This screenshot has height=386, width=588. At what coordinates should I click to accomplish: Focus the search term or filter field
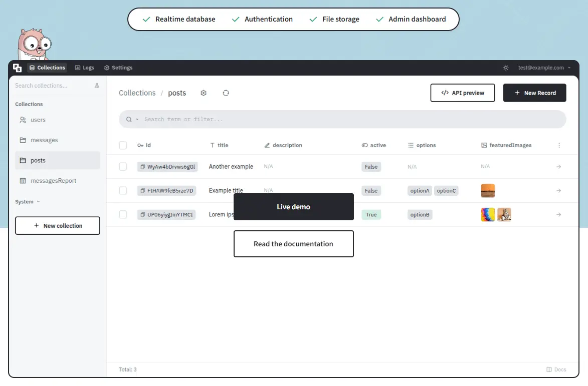tap(352, 120)
